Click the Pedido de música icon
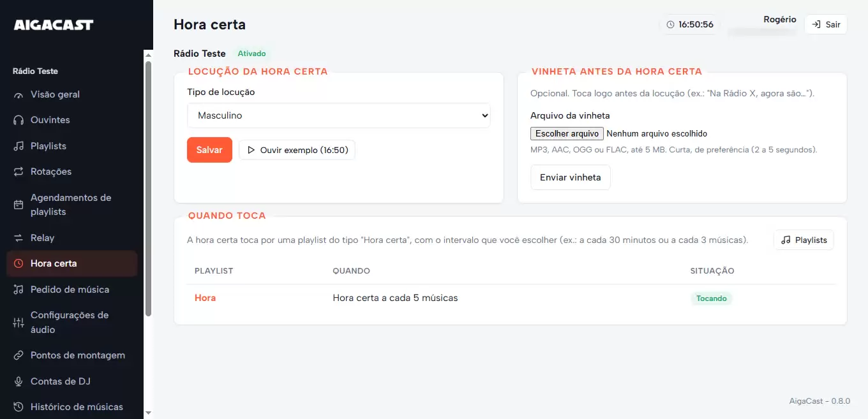Image resolution: width=868 pixels, height=419 pixels. coord(19,290)
